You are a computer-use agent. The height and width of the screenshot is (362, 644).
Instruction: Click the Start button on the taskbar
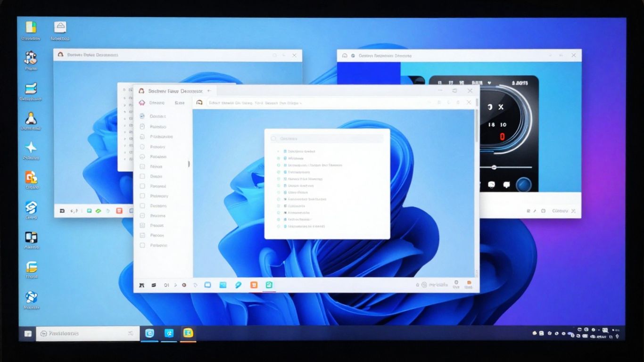click(28, 333)
